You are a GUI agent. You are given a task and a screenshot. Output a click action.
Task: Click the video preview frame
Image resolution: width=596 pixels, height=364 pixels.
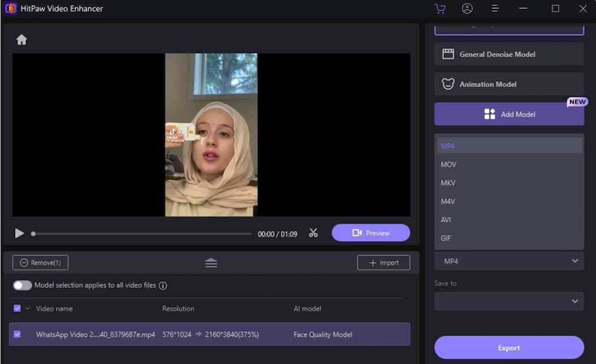[x=211, y=135]
